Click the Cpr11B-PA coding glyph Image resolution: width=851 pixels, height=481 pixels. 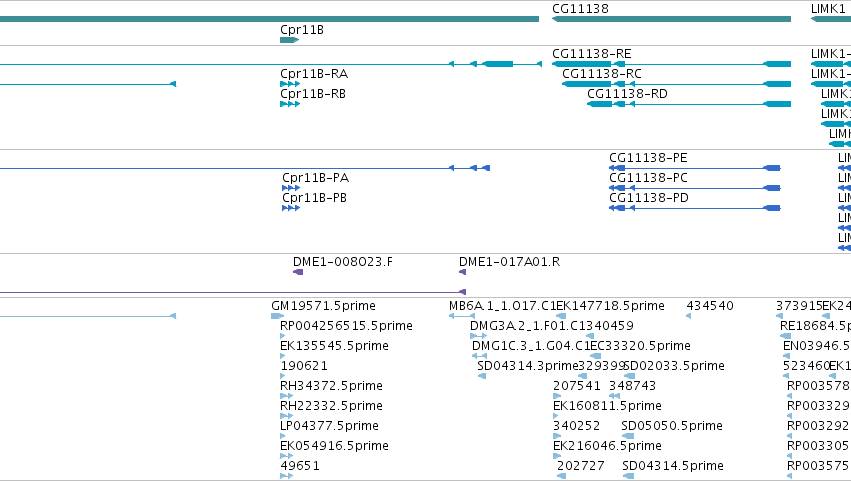point(291,188)
